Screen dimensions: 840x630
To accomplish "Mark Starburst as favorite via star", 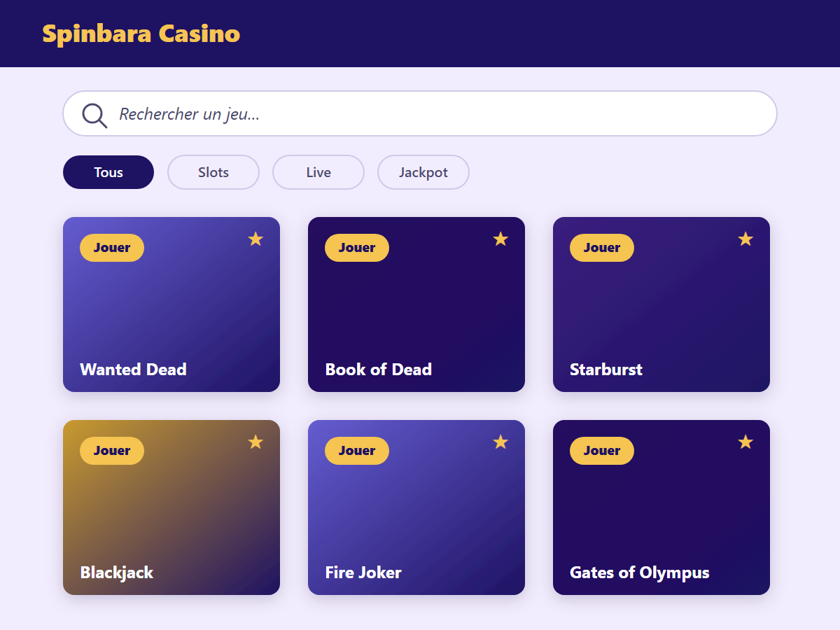I will (745, 239).
